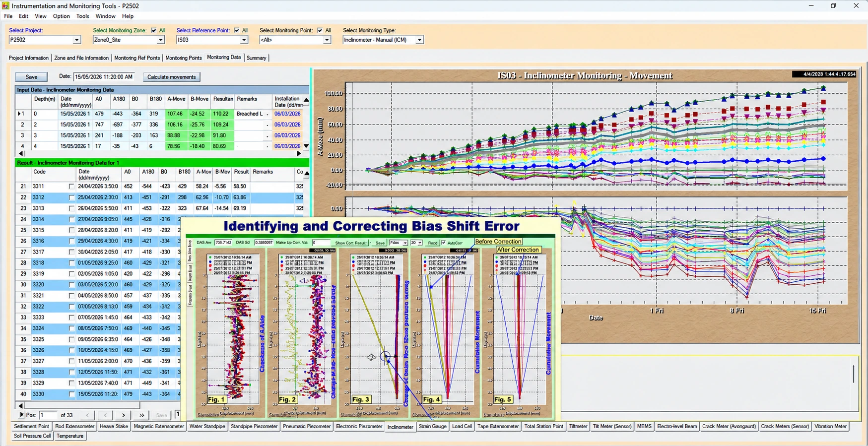Tick the checkbox in result row 3320
The width and height of the screenshot is (868, 446).
pyautogui.click(x=71, y=285)
